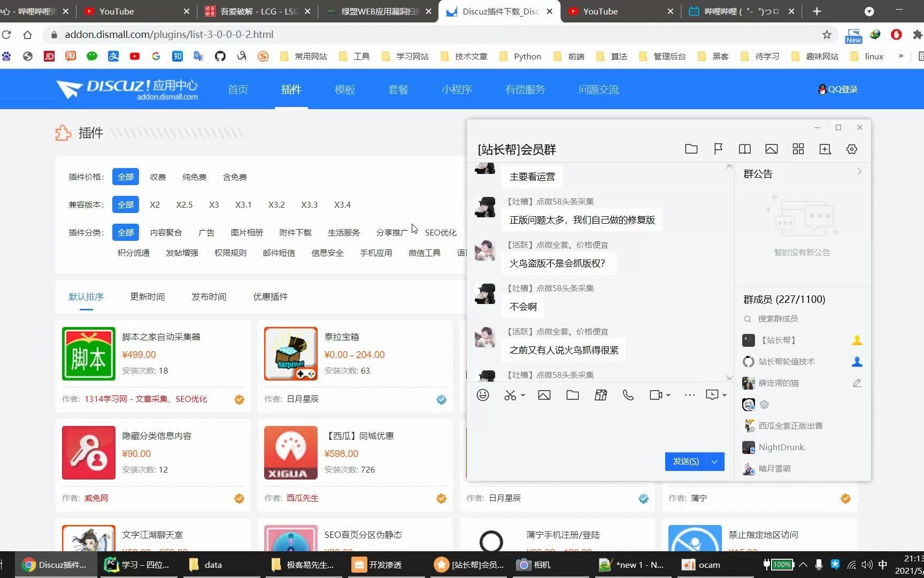924x578 pixels.
Task: Open the 泰拉宝箱 plugin link
Action: point(342,337)
